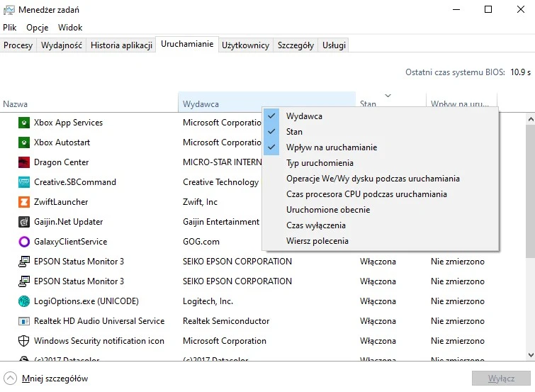Open the Plik menu
Viewport: 535px width, 392px height.
(10, 28)
